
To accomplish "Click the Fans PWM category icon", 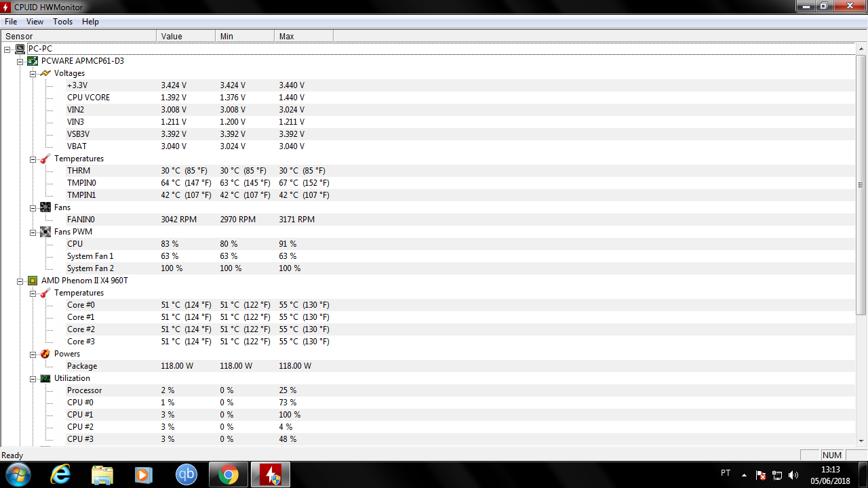I will click(45, 232).
